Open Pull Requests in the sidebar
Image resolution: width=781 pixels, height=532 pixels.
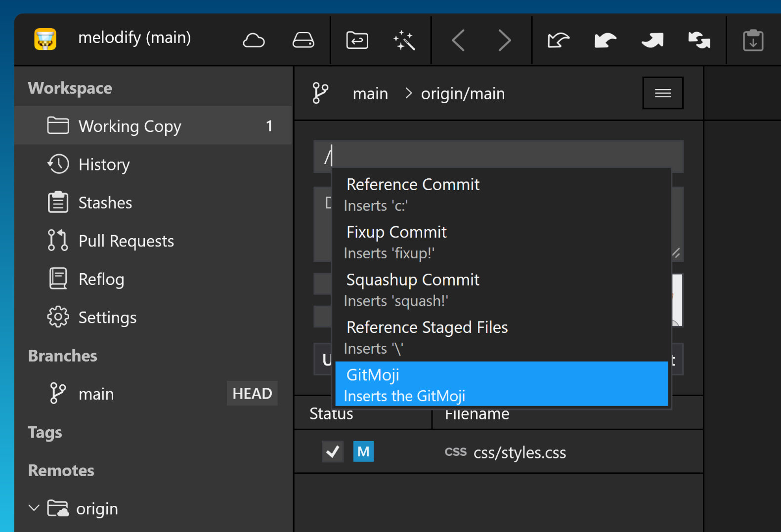coord(126,241)
